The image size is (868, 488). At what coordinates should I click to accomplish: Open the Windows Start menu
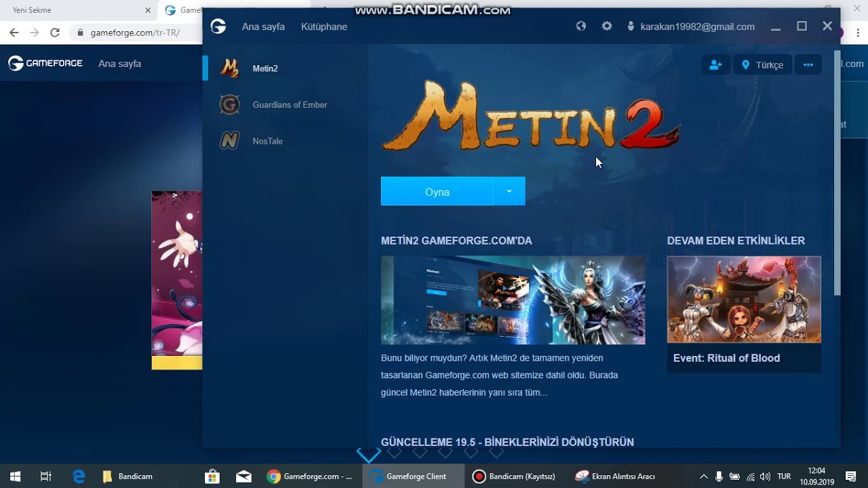(15, 476)
